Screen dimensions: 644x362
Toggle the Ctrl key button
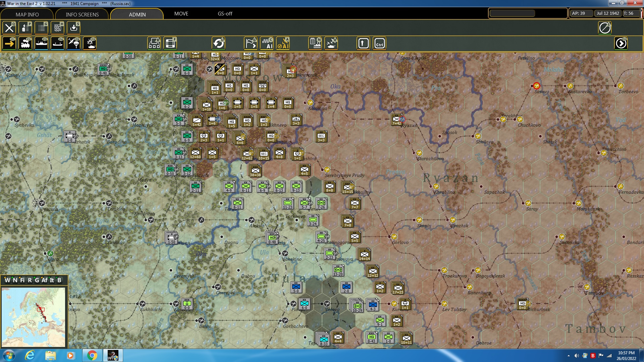click(380, 44)
